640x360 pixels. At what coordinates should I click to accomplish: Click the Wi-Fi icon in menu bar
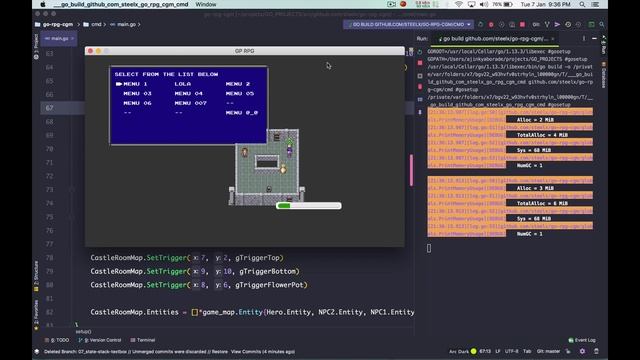pos(458,4)
